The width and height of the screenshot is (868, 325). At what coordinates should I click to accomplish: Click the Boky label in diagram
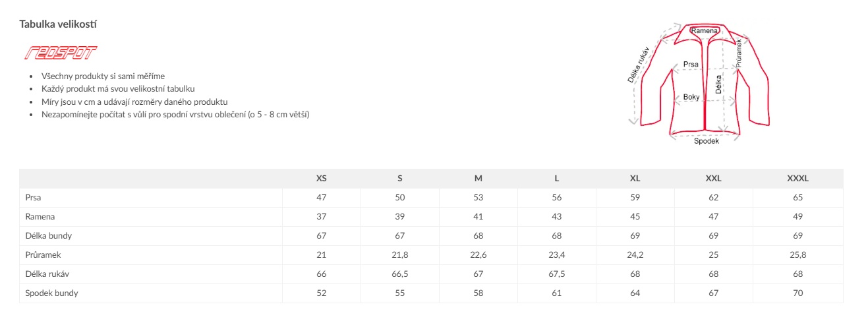click(691, 97)
